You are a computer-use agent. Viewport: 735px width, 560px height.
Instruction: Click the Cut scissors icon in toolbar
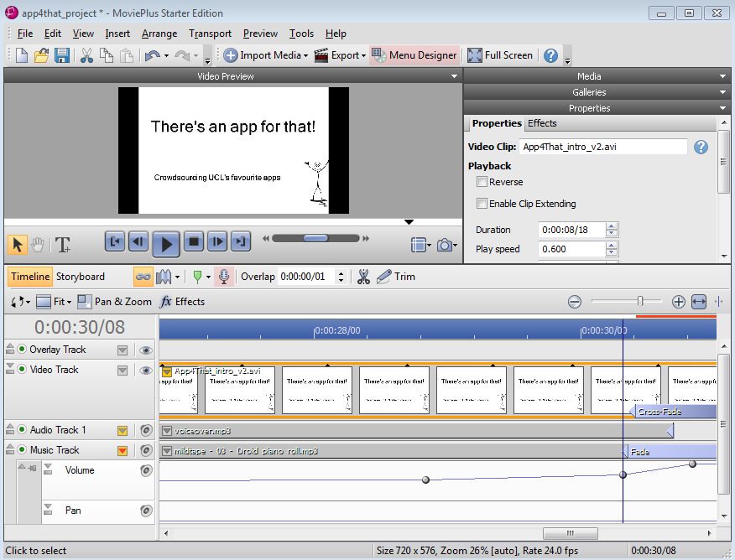click(86, 55)
